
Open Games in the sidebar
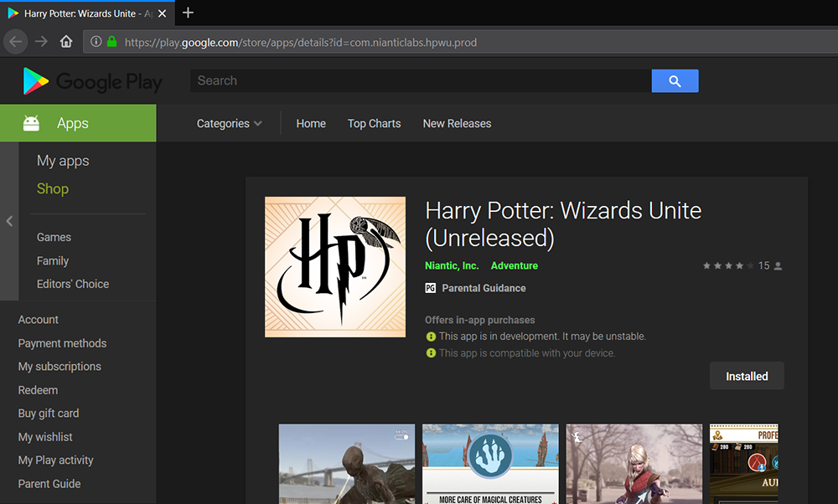(x=54, y=237)
